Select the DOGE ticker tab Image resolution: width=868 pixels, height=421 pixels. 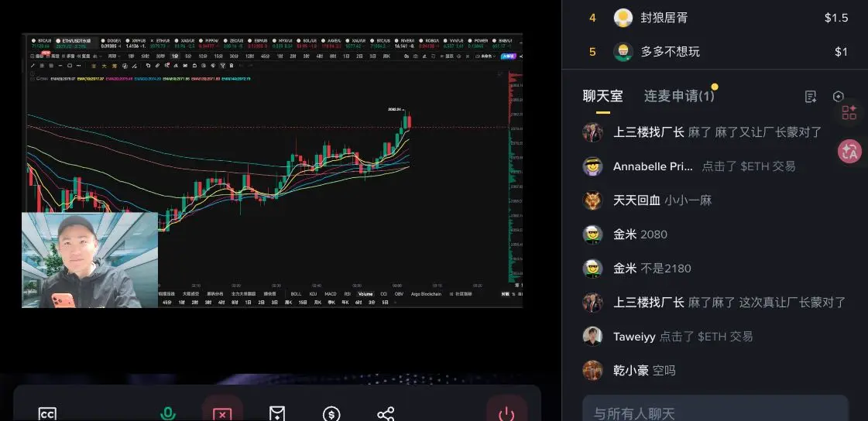[111, 43]
